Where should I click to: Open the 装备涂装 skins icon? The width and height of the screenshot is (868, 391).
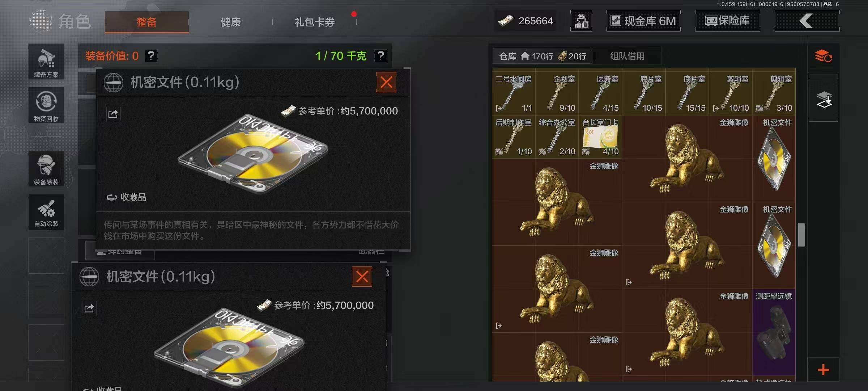click(x=46, y=169)
